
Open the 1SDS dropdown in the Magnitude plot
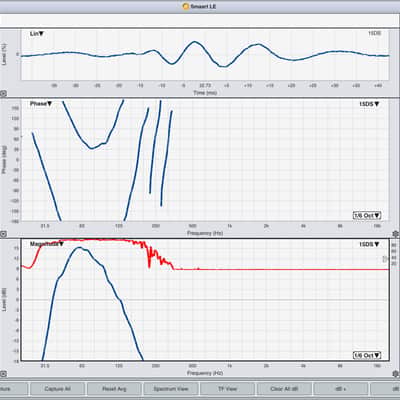(x=369, y=244)
